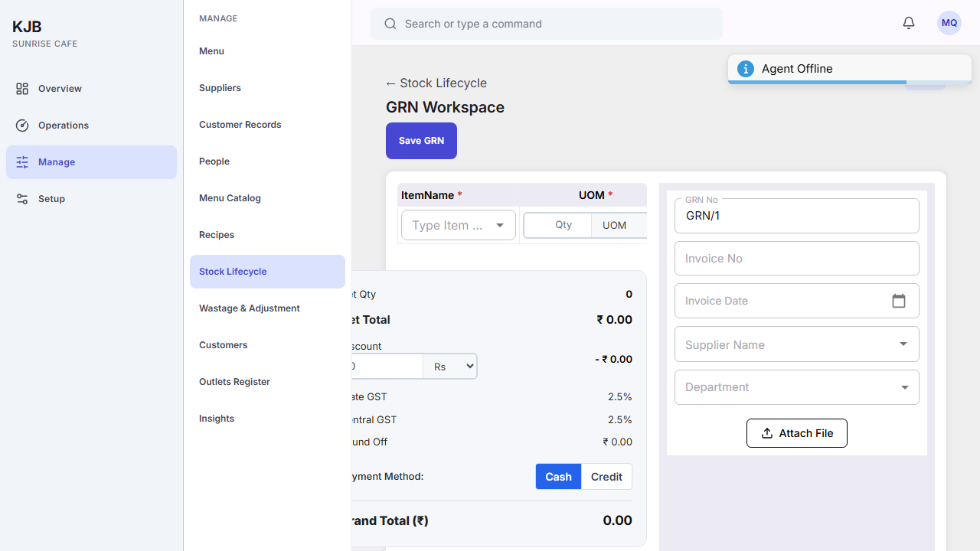Viewport: 980px width, 551px height.
Task: Open Suppliers in Manage menu
Action: coord(267,88)
